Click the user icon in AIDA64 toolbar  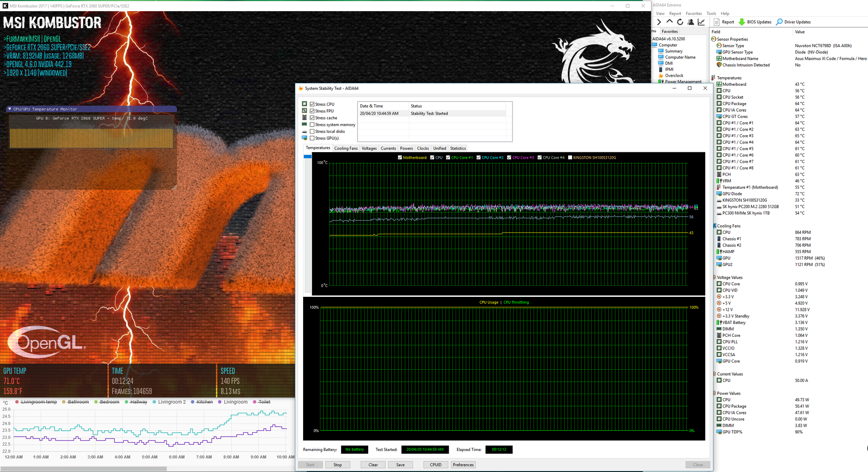point(691,22)
